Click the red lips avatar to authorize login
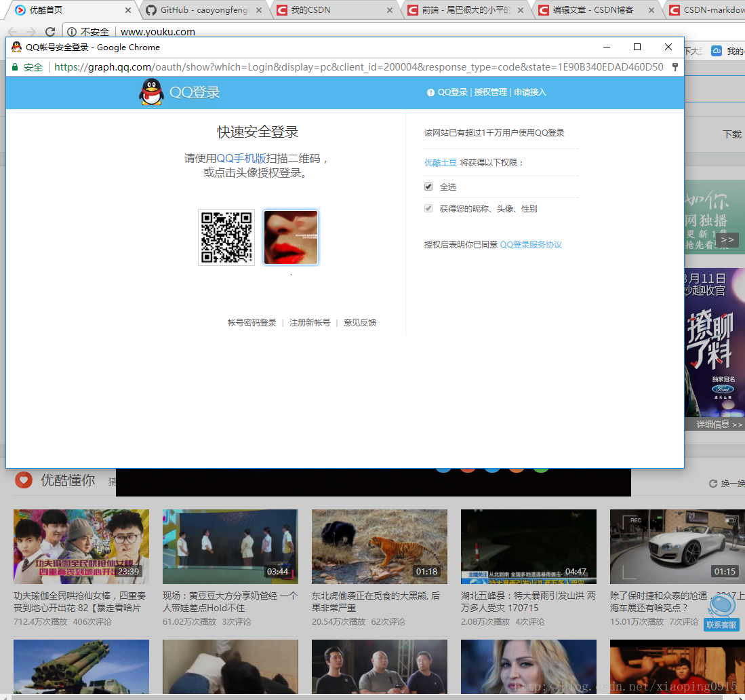Screen dimensions: 745x700 pos(291,237)
